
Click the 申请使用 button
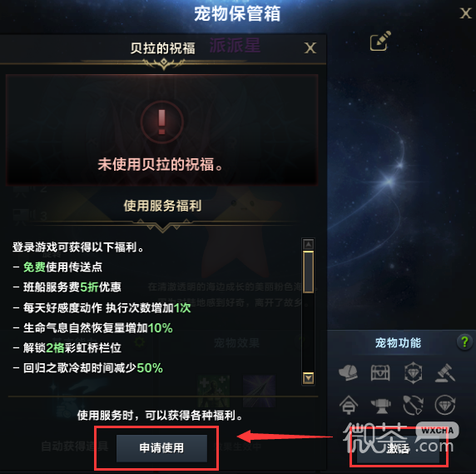pos(161,448)
